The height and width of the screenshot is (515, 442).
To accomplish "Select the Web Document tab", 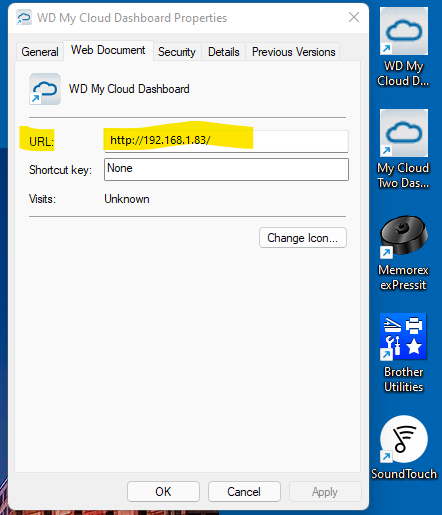I will point(108,50).
